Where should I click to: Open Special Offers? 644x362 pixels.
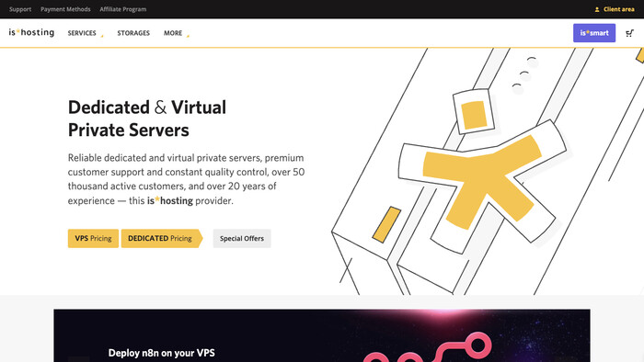tap(241, 238)
